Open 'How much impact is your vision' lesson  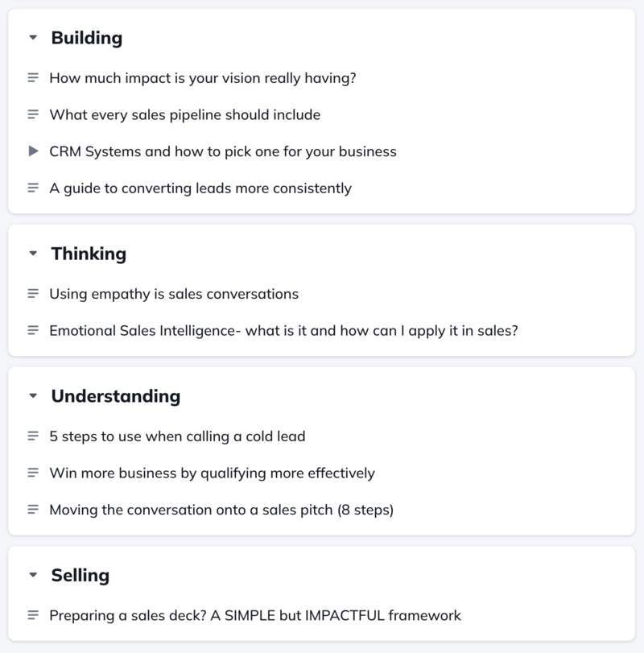coord(203,78)
